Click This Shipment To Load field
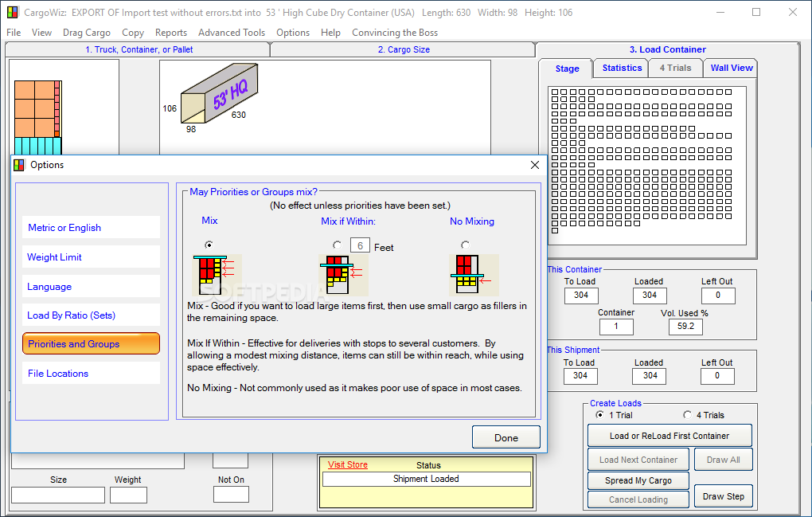Image resolution: width=812 pixels, height=517 pixels. point(580,376)
